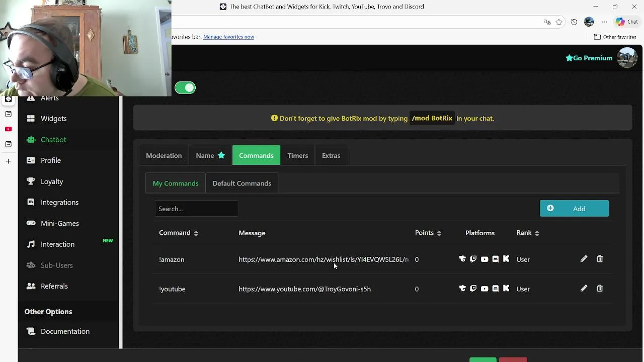
Task: Toggle the green chatbot enable switch
Action: [185, 88]
